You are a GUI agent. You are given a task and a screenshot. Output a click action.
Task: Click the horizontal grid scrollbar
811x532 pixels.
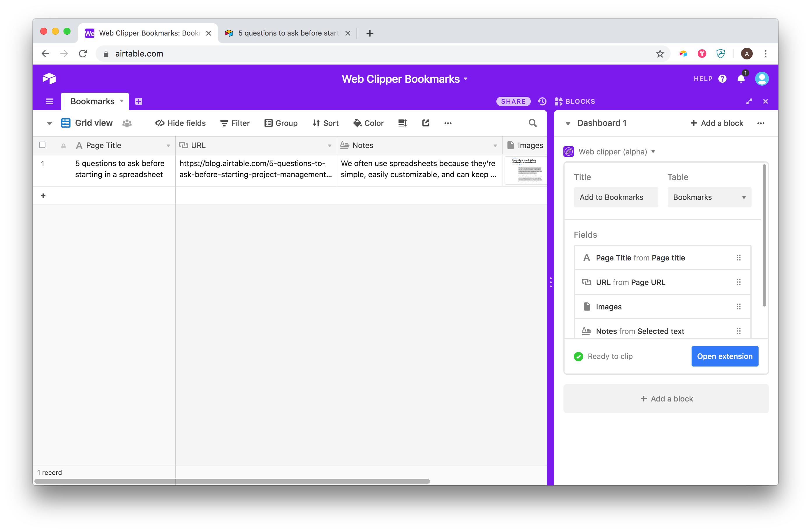coord(232,481)
